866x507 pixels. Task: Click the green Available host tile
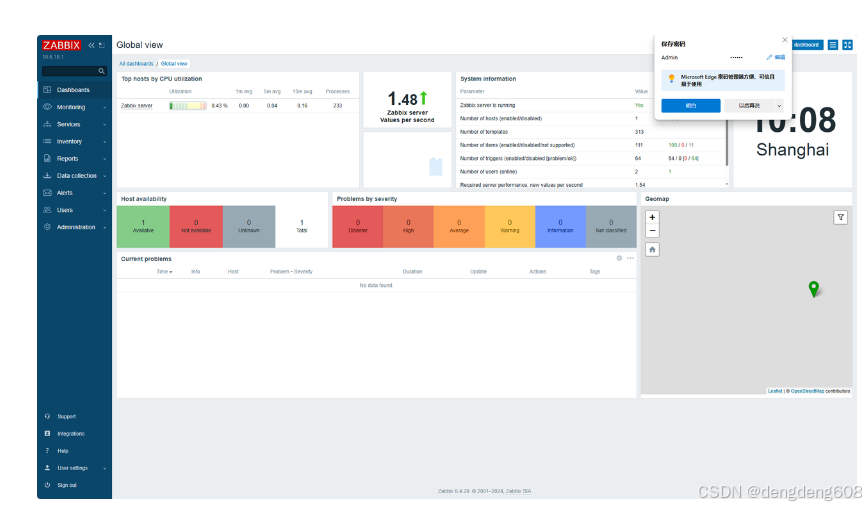(x=143, y=226)
